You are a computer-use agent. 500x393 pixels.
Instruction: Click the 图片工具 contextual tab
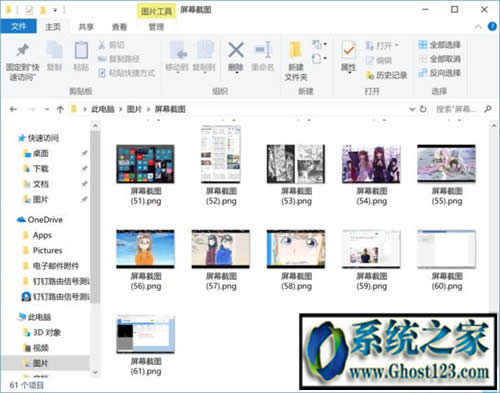(x=156, y=12)
